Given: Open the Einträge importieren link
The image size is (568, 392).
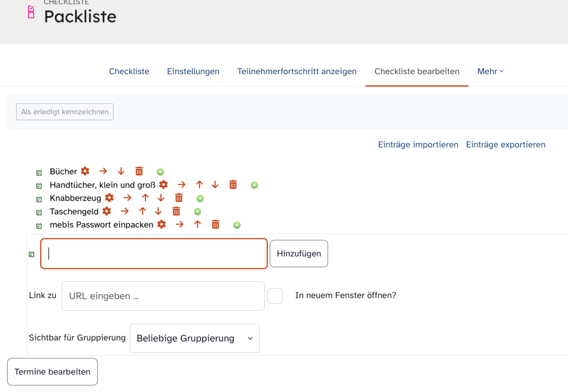Looking at the screenshot, I should point(418,145).
